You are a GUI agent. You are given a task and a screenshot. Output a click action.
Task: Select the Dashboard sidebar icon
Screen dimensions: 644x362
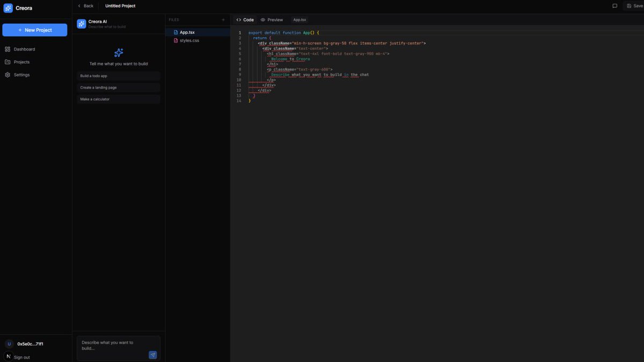[8, 49]
